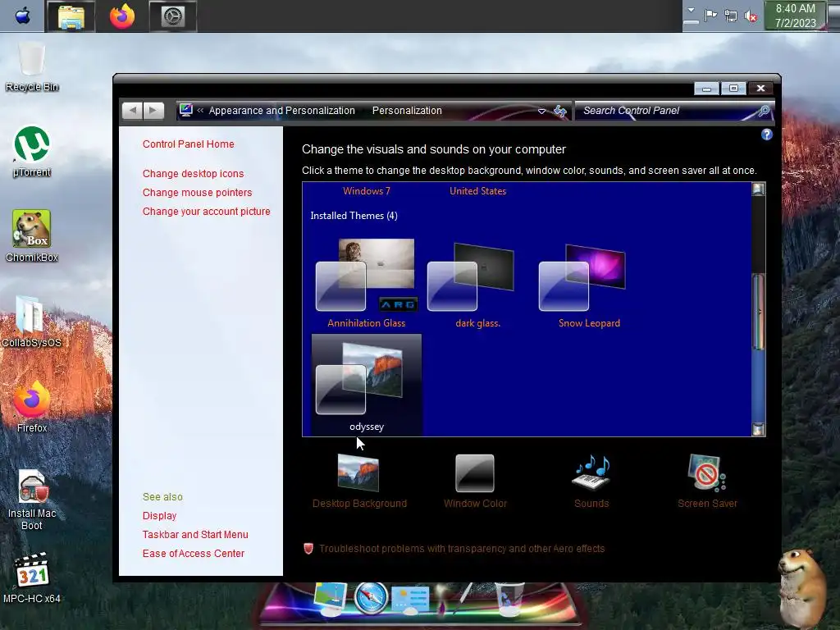Screen dimensions: 840x630
Task: Open Sounds settings
Action: (591, 481)
